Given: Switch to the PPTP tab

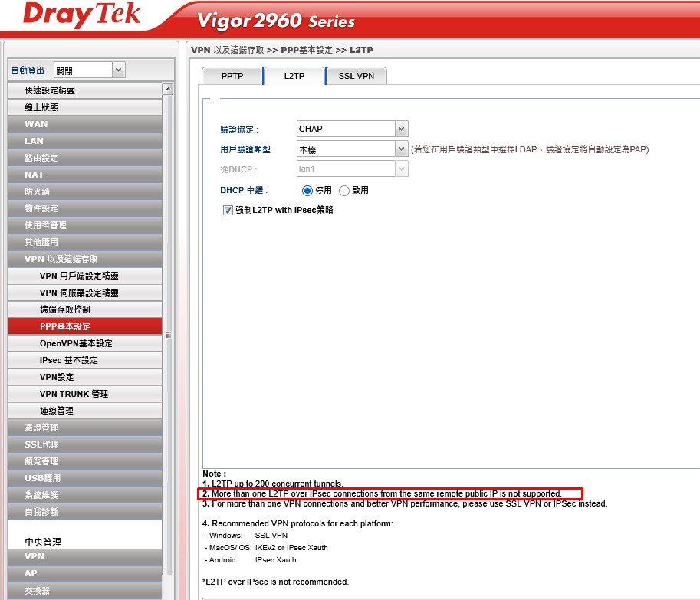Looking at the screenshot, I should (x=232, y=76).
